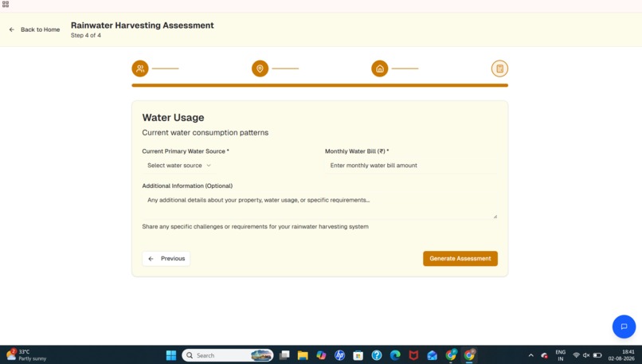Click the Monthly Water Bill label

(x=357, y=151)
